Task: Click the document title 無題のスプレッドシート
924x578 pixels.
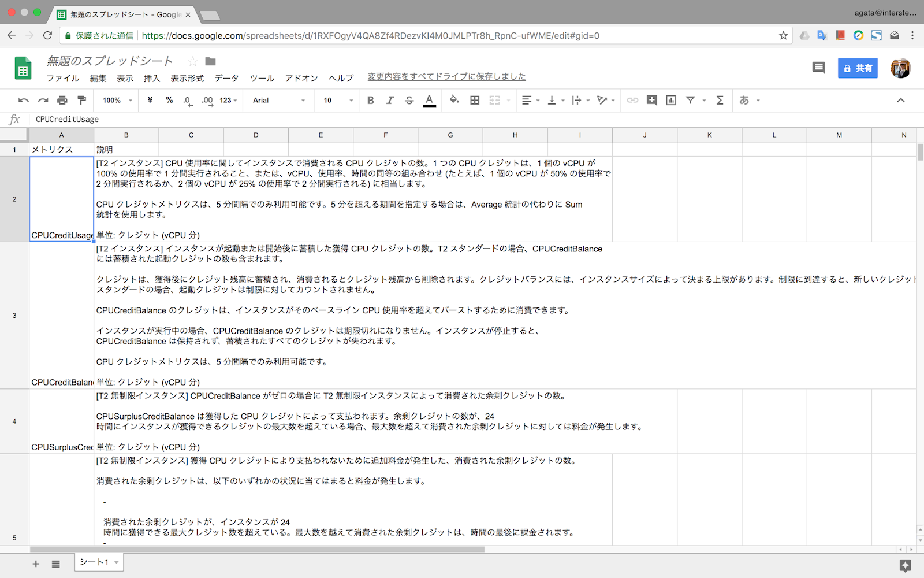Action: [x=110, y=61]
